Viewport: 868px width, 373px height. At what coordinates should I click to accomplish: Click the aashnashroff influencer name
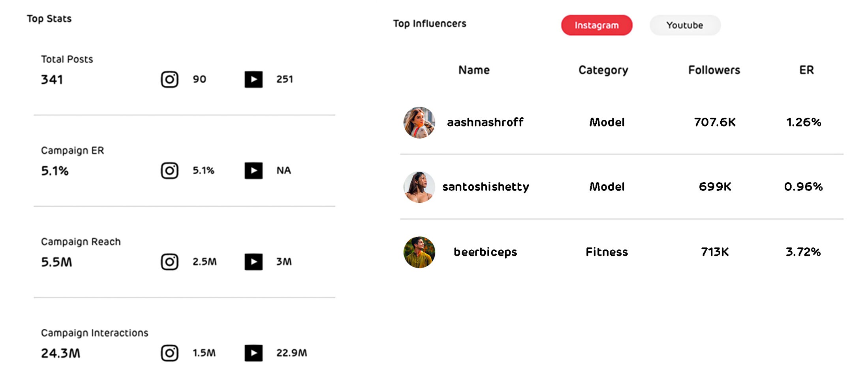[485, 122]
